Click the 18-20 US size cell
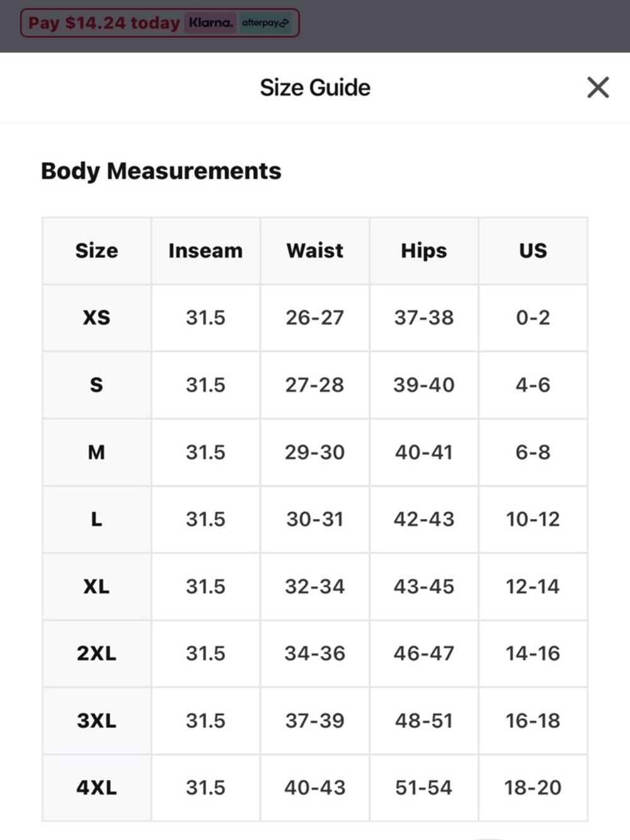The height and width of the screenshot is (840, 630). 533,788
